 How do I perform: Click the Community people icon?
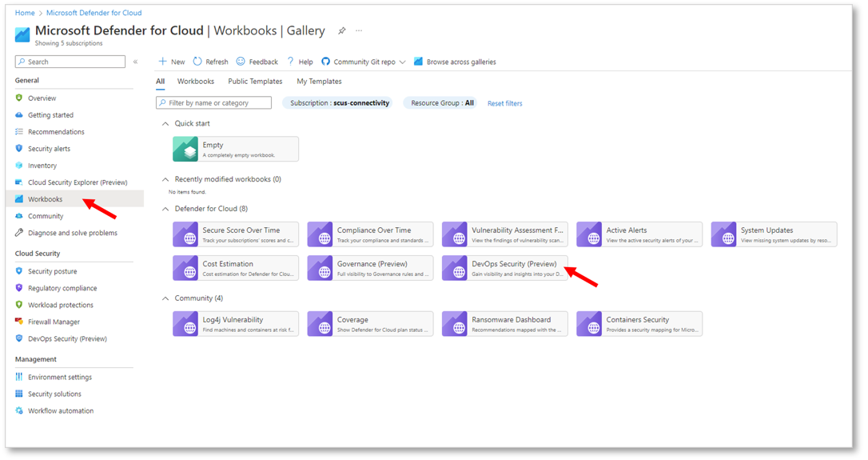coord(19,216)
